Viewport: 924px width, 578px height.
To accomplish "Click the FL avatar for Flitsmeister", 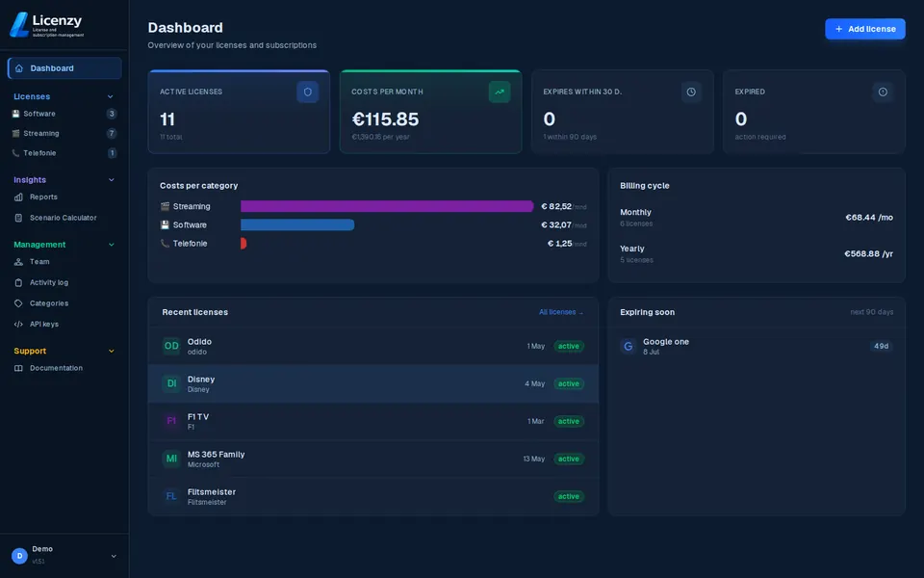I will 171,497.
